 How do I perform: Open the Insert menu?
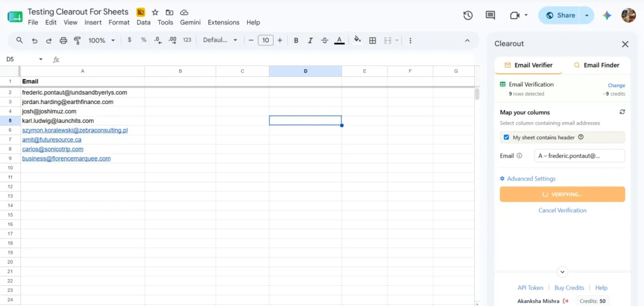(93, 22)
